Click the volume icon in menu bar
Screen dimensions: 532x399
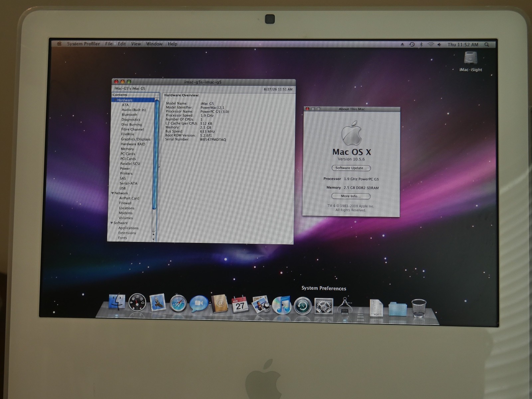[439, 45]
